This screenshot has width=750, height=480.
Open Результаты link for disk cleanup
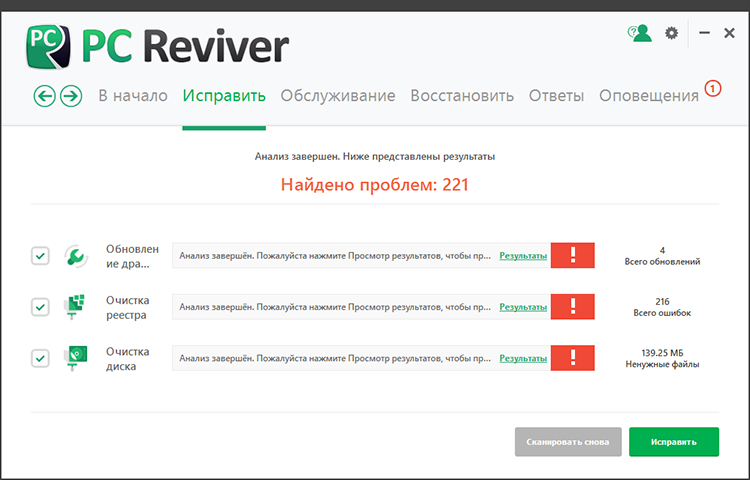[x=523, y=358]
